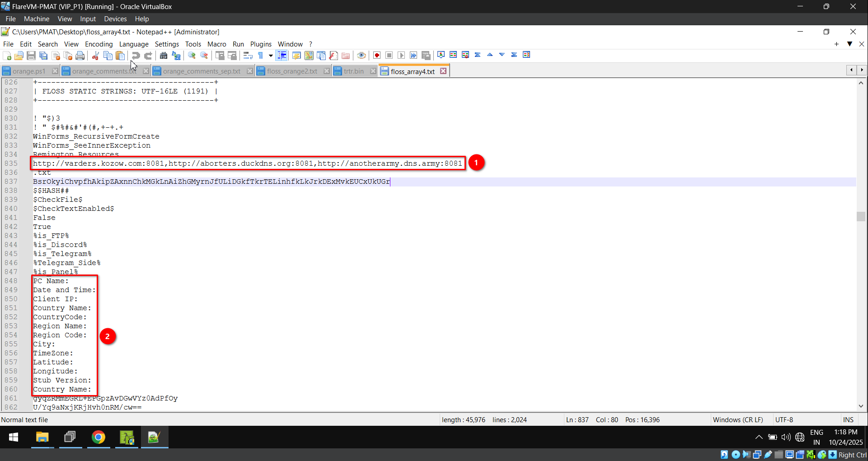Zoom in using the magnifier toolbar icon
Viewport: 868px width, 461px height.
[192, 55]
